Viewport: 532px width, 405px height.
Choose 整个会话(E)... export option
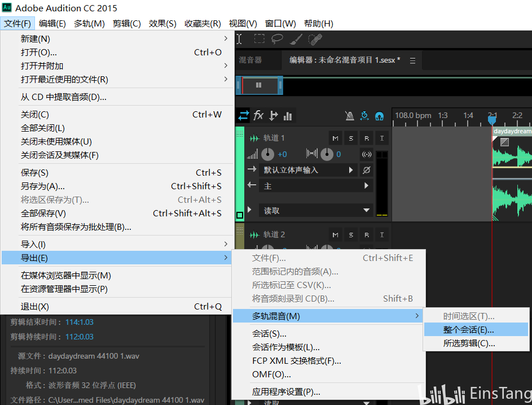[476, 329]
